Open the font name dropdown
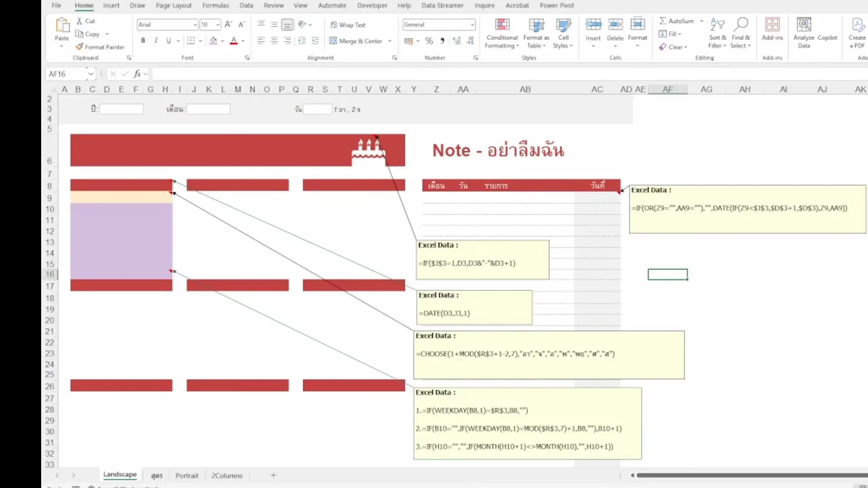Viewport: 868px width, 488px height. (x=195, y=24)
